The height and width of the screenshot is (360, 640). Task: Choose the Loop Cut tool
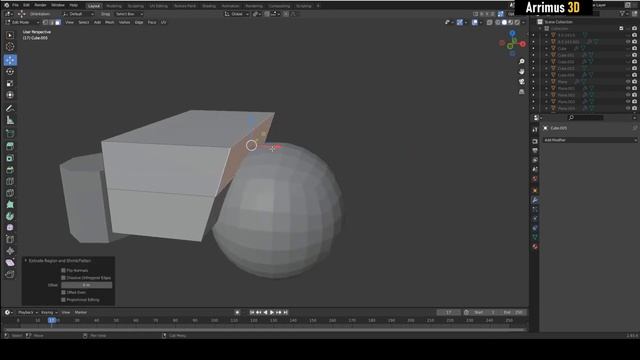coord(10,181)
